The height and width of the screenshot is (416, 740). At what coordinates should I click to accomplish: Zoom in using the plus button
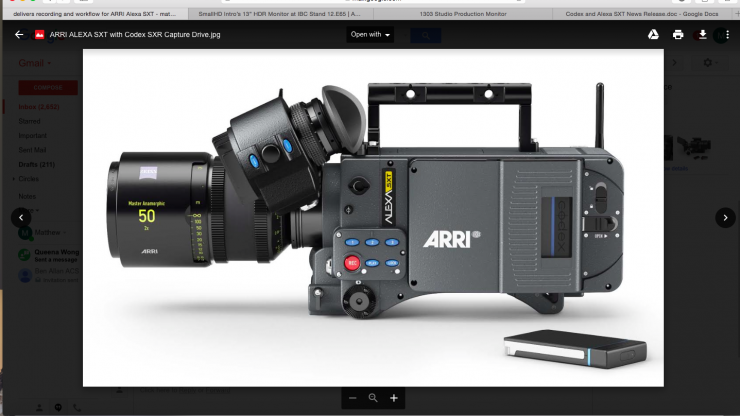394,398
